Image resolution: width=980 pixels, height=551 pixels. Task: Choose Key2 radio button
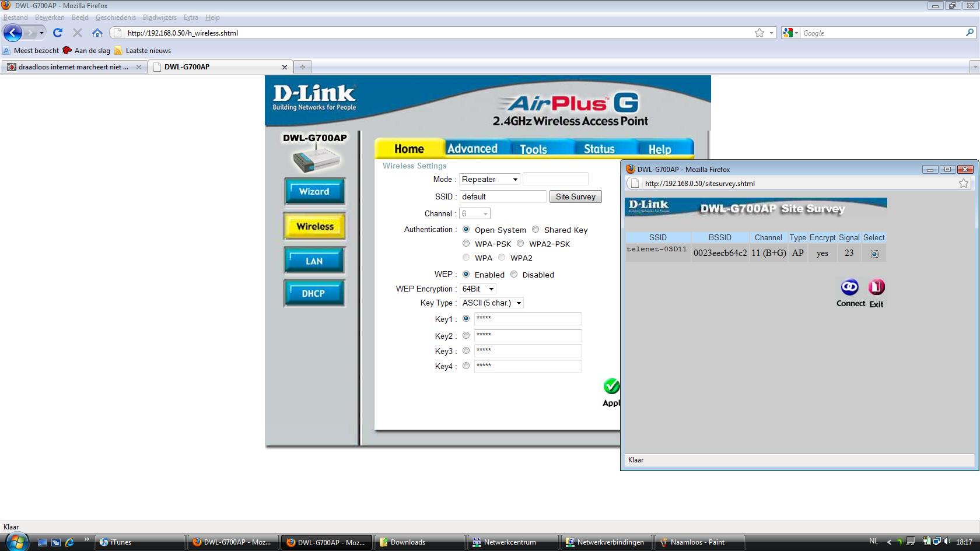point(466,335)
